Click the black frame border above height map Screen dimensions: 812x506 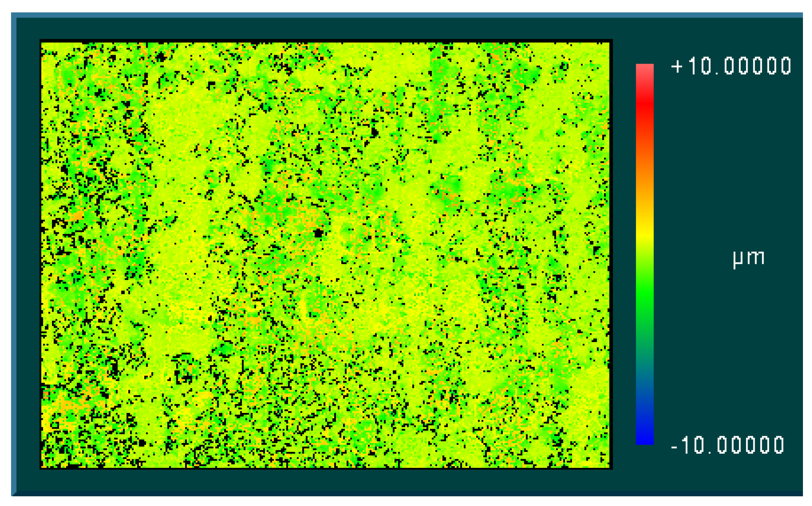(326, 41)
